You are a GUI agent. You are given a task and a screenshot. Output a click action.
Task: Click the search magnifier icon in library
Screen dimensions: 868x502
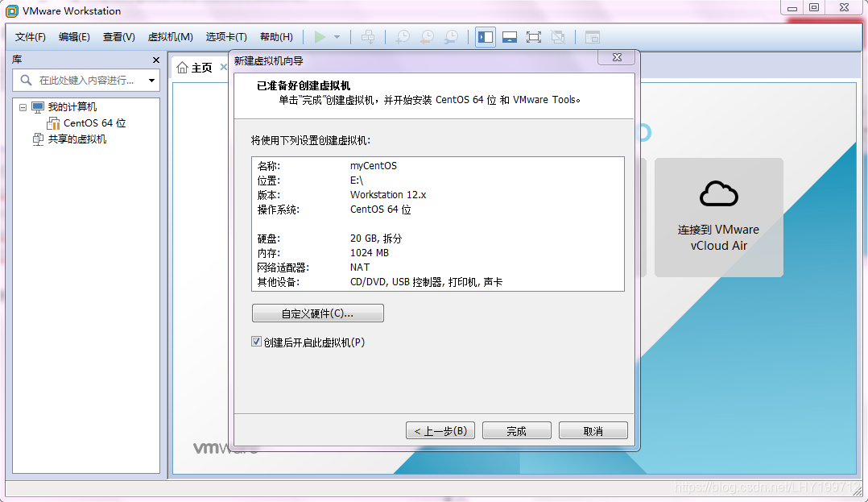(x=26, y=81)
